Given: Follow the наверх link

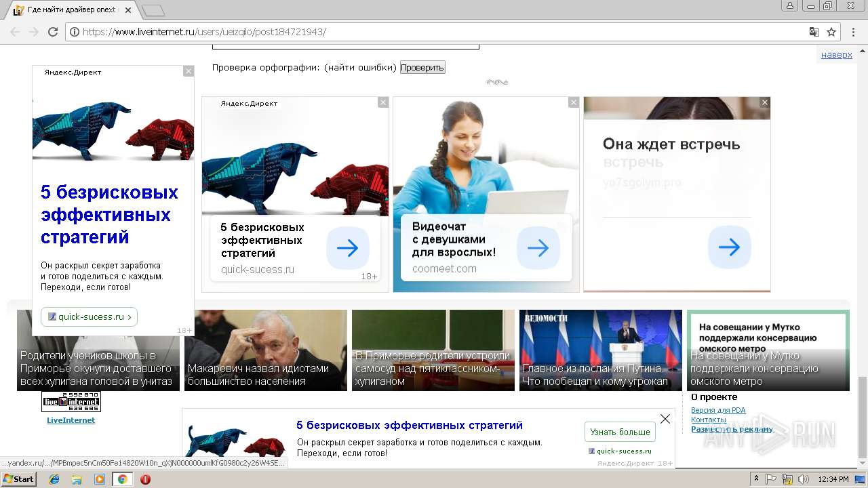Looking at the screenshot, I should 836,55.
